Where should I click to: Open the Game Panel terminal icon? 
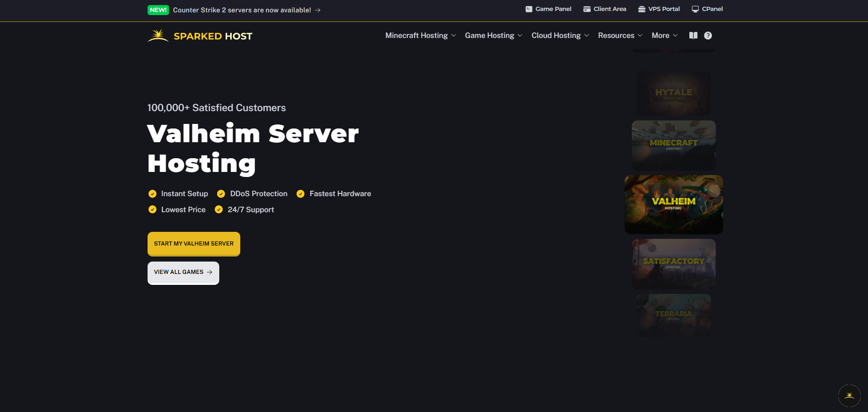click(529, 9)
